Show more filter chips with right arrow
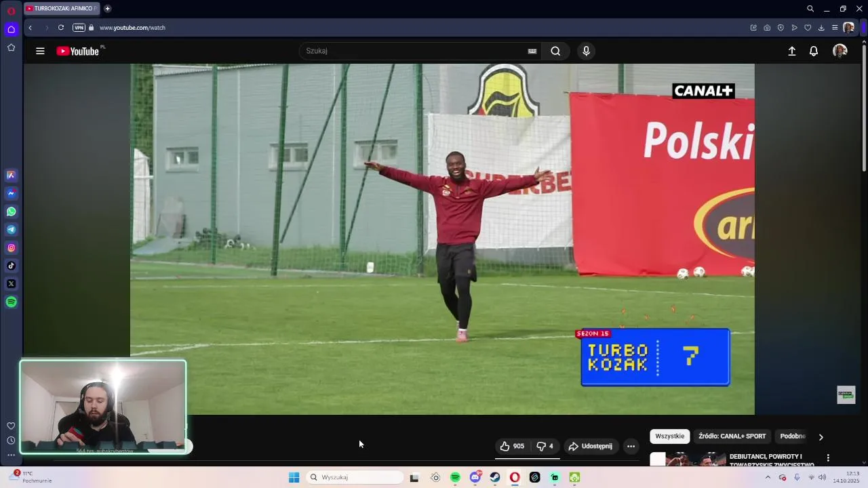868x488 pixels. (x=821, y=437)
